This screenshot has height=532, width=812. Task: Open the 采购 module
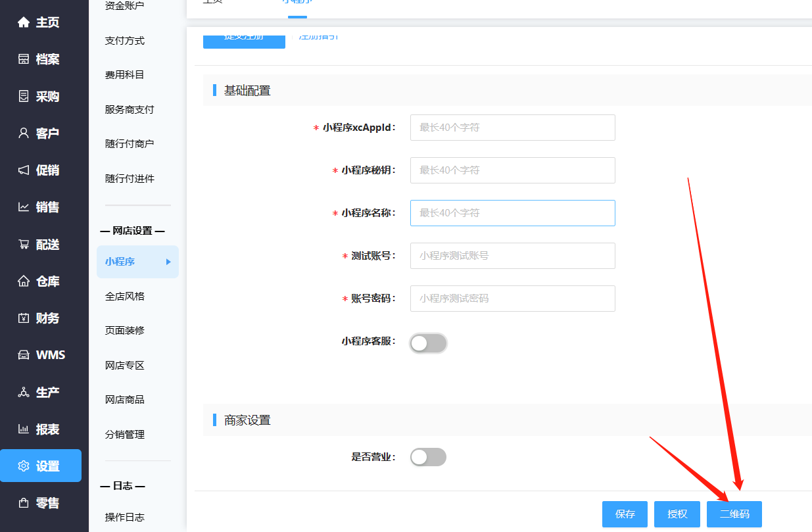(39, 97)
